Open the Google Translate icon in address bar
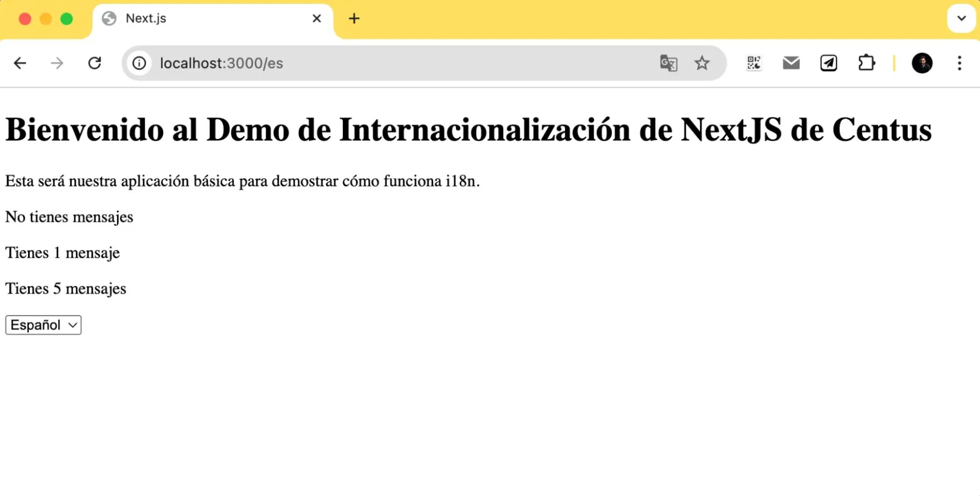980x496 pixels. point(669,63)
